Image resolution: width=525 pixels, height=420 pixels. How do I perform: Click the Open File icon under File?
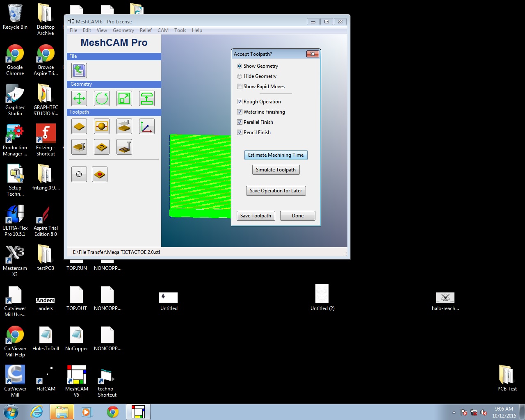pyautogui.click(x=79, y=71)
